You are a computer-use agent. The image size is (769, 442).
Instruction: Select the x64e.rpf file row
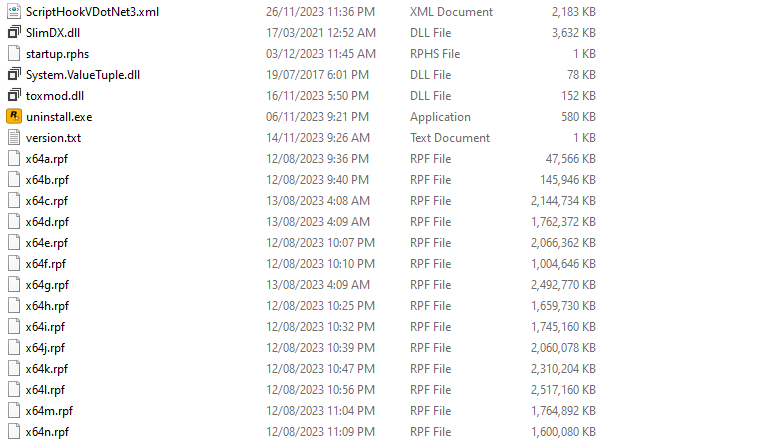(47, 243)
